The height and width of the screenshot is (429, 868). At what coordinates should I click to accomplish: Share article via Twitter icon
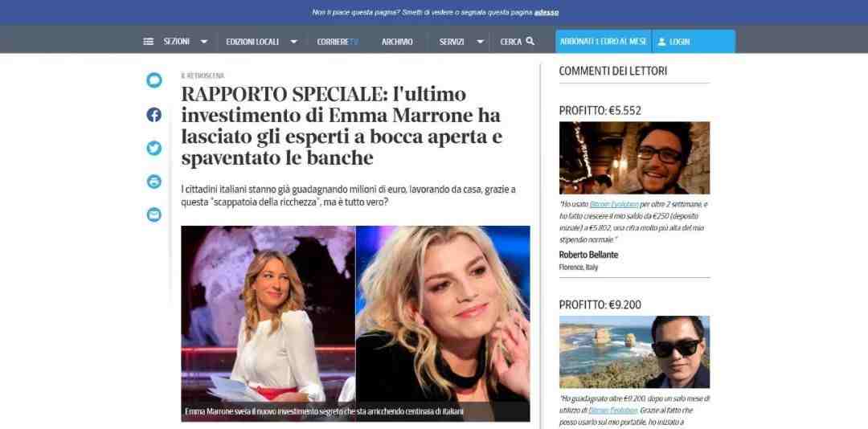coord(154,149)
